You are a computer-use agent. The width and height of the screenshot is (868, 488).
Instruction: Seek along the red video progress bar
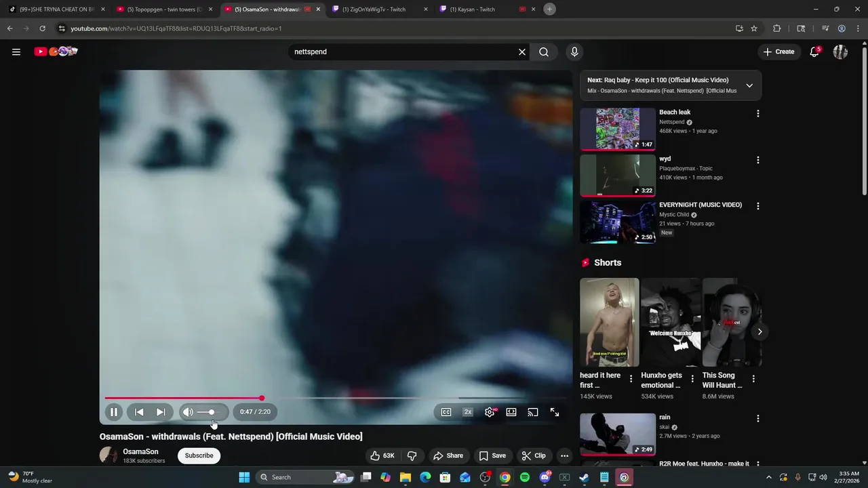[x=336, y=399]
